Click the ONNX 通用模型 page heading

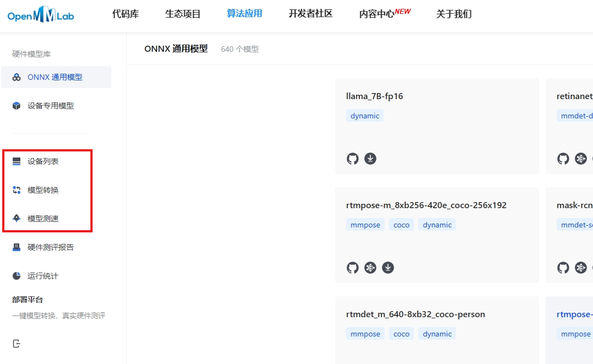coord(176,49)
